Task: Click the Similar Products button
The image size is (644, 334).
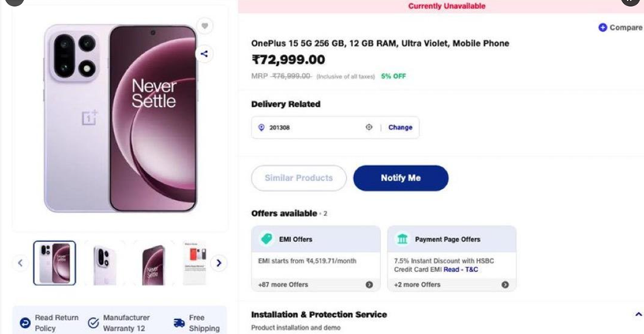Action: tap(299, 178)
